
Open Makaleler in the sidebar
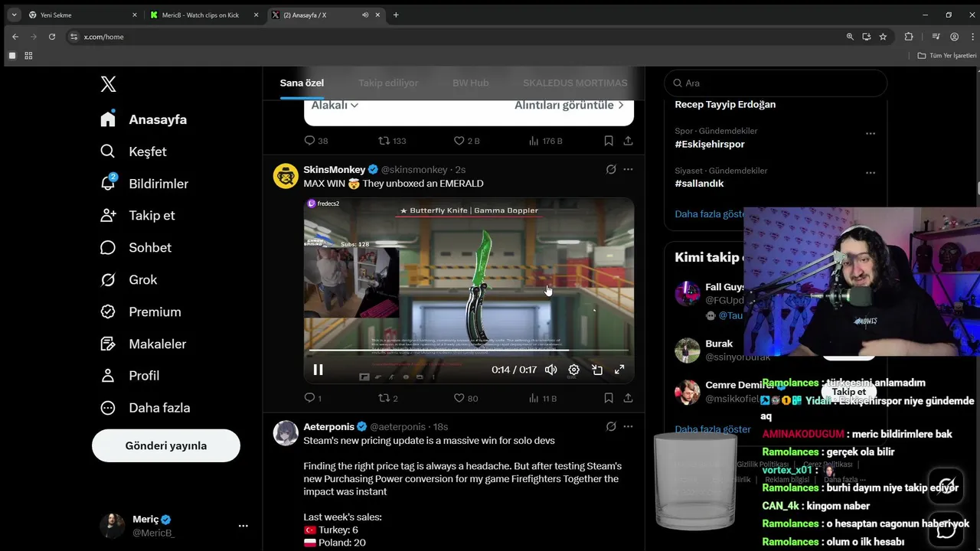pyautogui.click(x=143, y=344)
